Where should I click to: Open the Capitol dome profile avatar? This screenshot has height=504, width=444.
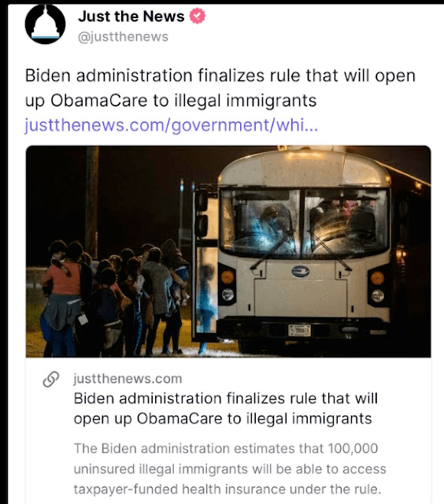pyautogui.click(x=46, y=24)
